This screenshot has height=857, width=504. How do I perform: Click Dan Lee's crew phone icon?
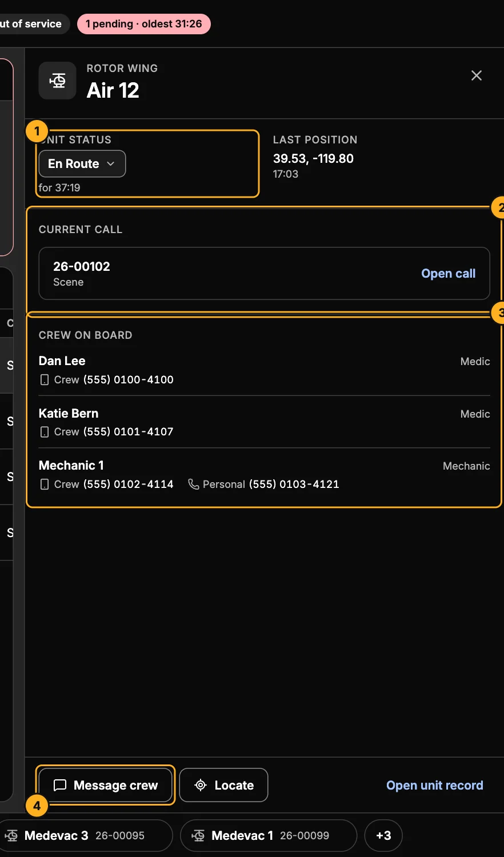pos(45,380)
